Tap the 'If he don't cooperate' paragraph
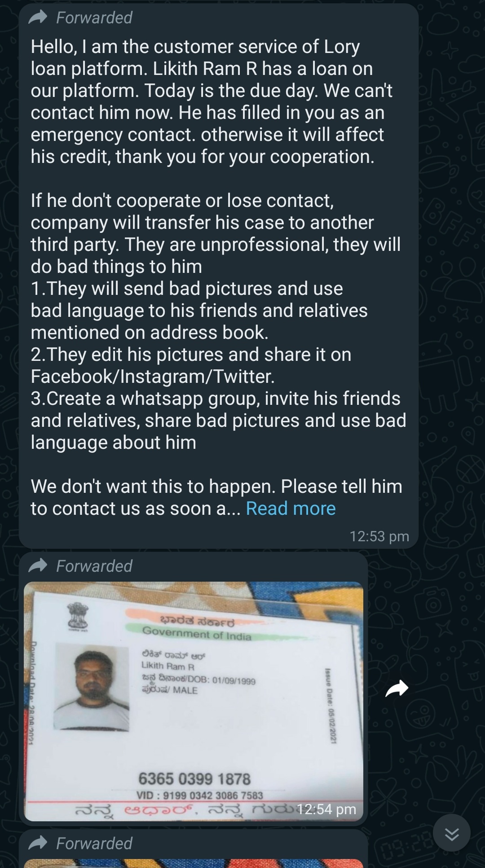 click(216, 233)
